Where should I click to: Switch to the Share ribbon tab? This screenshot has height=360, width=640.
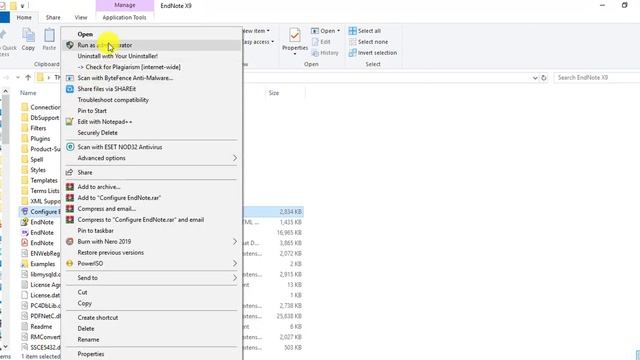53,18
